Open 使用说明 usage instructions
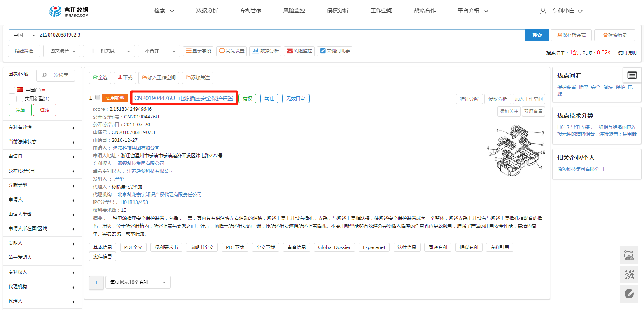 click(627, 53)
